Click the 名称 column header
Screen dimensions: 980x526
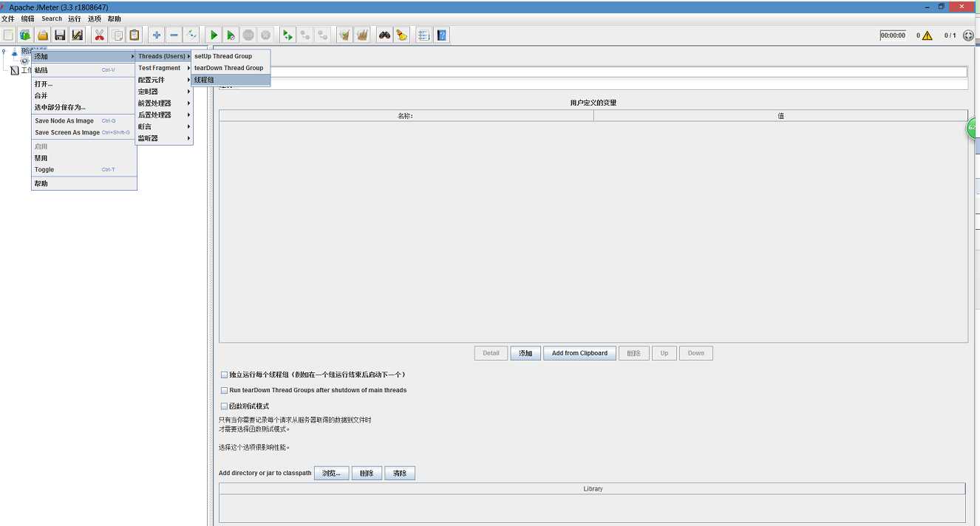click(406, 116)
